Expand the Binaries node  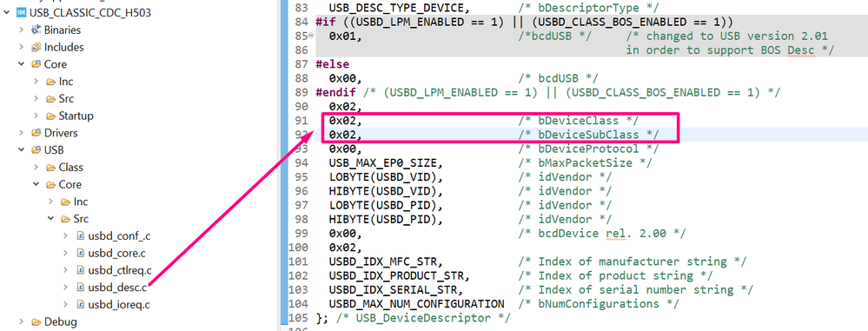point(22,30)
